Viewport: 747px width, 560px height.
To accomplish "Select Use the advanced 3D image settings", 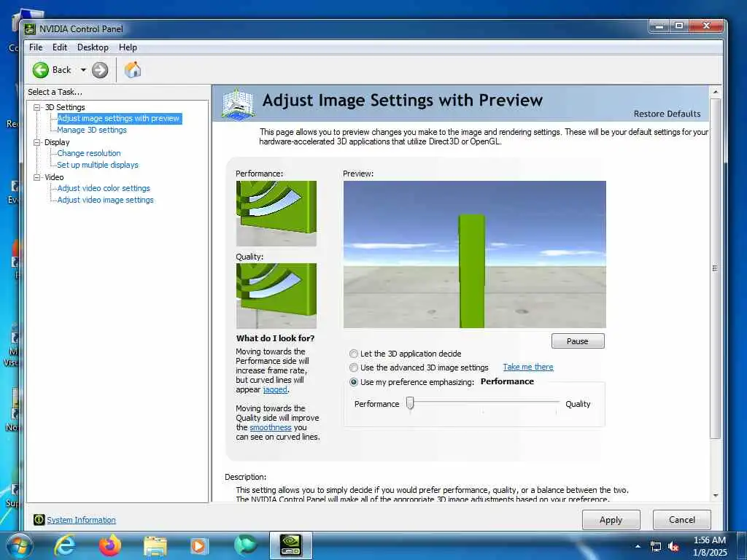I will 354,367.
